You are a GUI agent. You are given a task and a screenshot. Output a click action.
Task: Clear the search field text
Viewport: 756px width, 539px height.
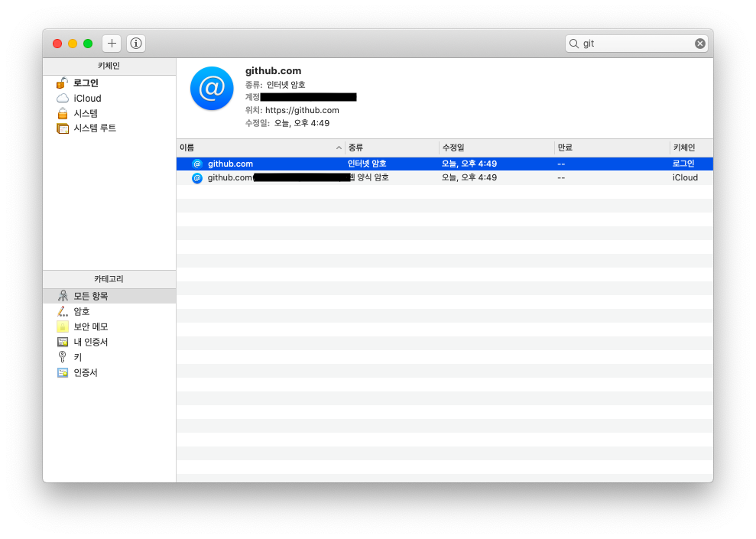pyautogui.click(x=699, y=44)
